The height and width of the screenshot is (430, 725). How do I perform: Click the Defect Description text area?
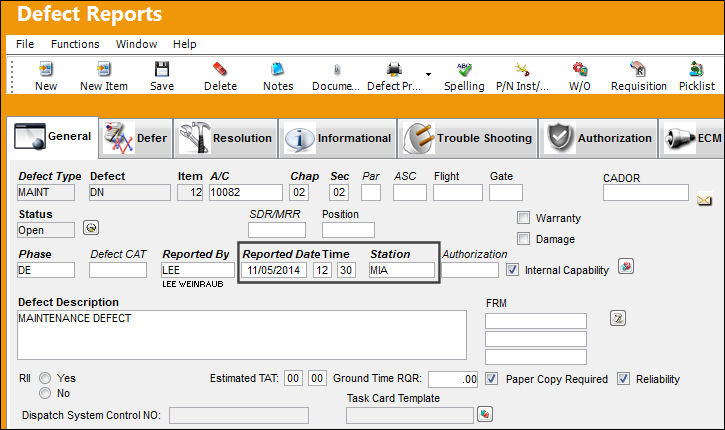[x=242, y=335]
